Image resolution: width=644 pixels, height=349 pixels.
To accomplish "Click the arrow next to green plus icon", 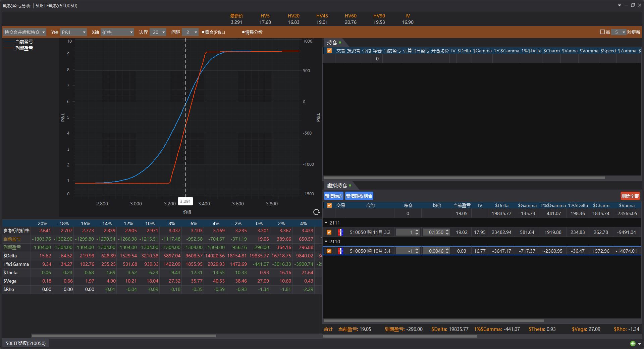I will [x=639, y=344].
